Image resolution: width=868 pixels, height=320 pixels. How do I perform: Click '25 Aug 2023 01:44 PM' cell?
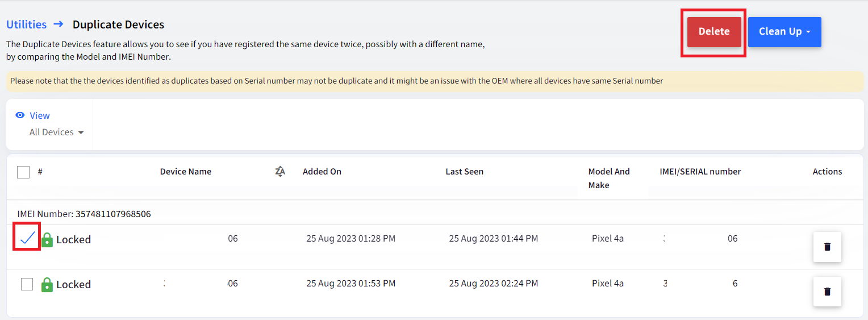493,239
